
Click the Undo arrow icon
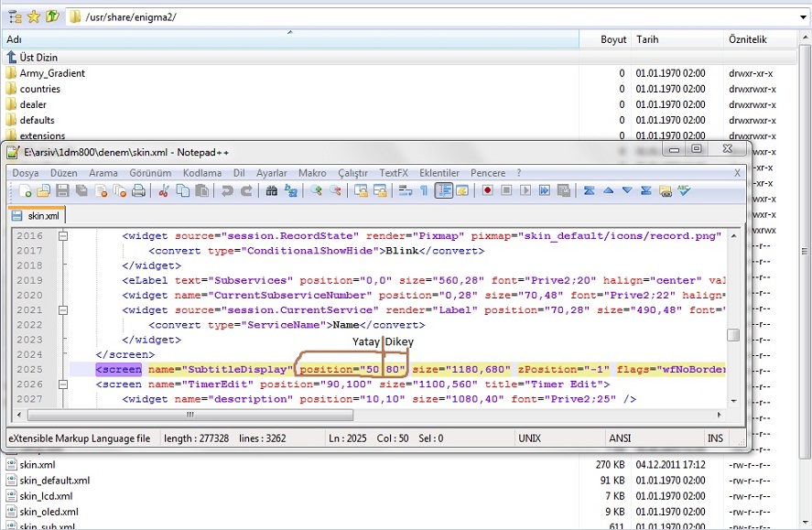[227, 191]
